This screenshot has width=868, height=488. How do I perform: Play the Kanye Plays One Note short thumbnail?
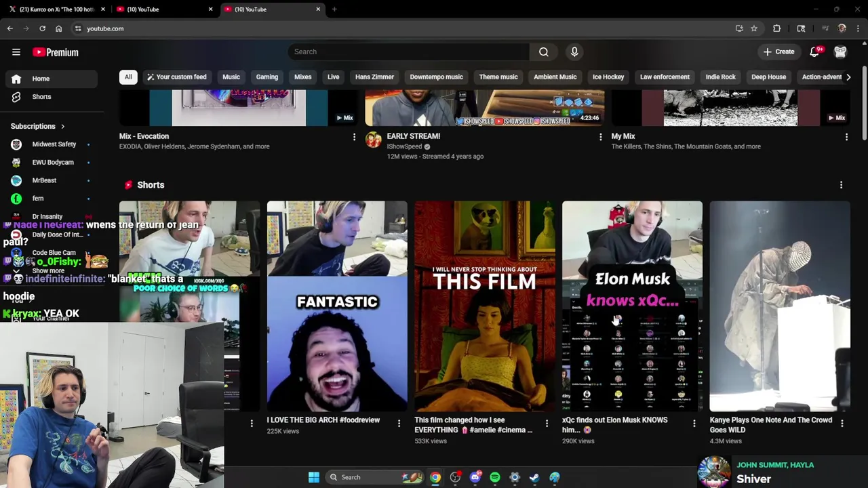point(779,306)
